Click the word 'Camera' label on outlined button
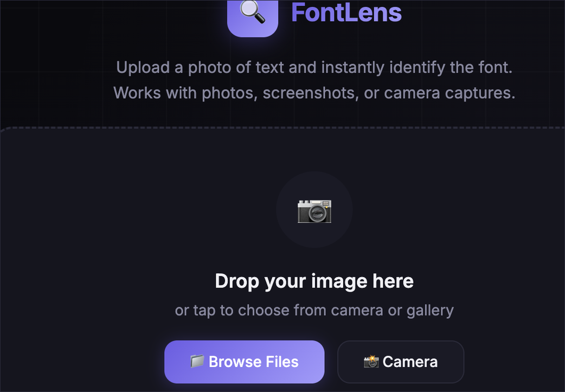 coord(410,362)
